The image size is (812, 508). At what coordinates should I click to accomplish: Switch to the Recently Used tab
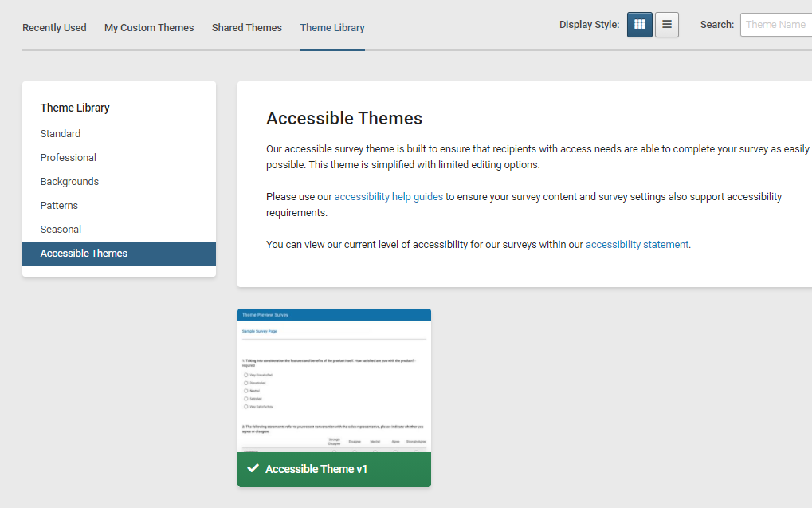pyautogui.click(x=53, y=27)
